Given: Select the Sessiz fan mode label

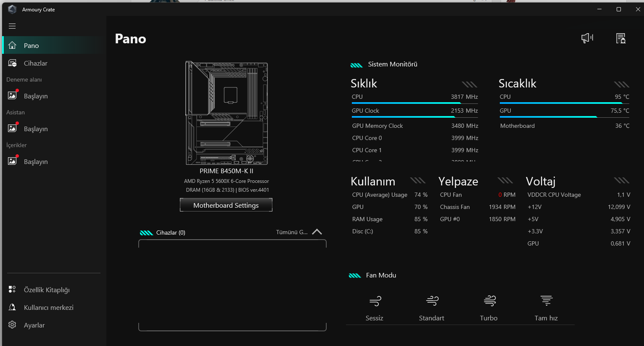Looking at the screenshot, I should point(375,318).
